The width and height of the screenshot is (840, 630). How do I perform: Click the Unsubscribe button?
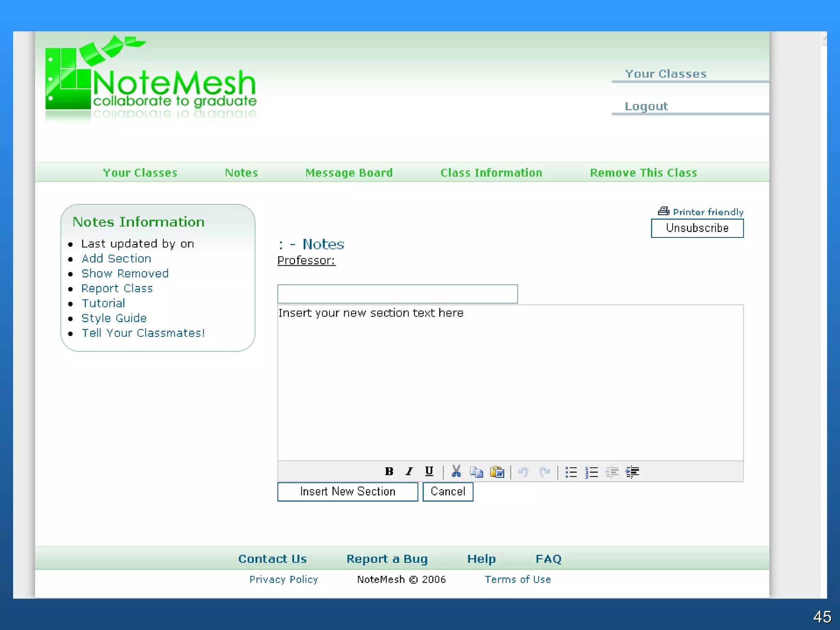point(697,228)
